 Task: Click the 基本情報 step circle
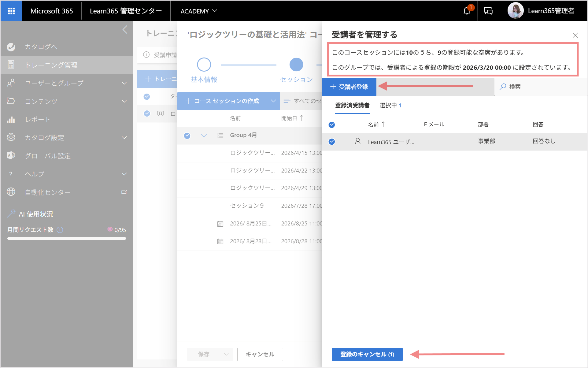pyautogui.click(x=204, y=65)
